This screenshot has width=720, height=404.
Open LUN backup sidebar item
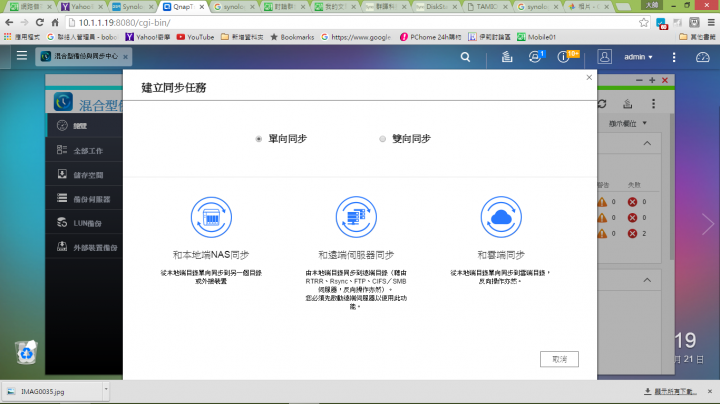coord(84,223)
